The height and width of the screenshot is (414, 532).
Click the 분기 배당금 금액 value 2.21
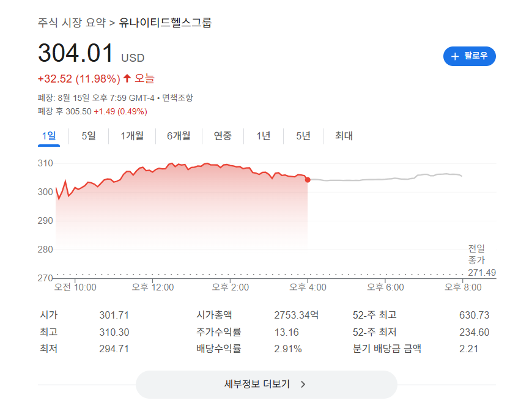click(468, 349)
